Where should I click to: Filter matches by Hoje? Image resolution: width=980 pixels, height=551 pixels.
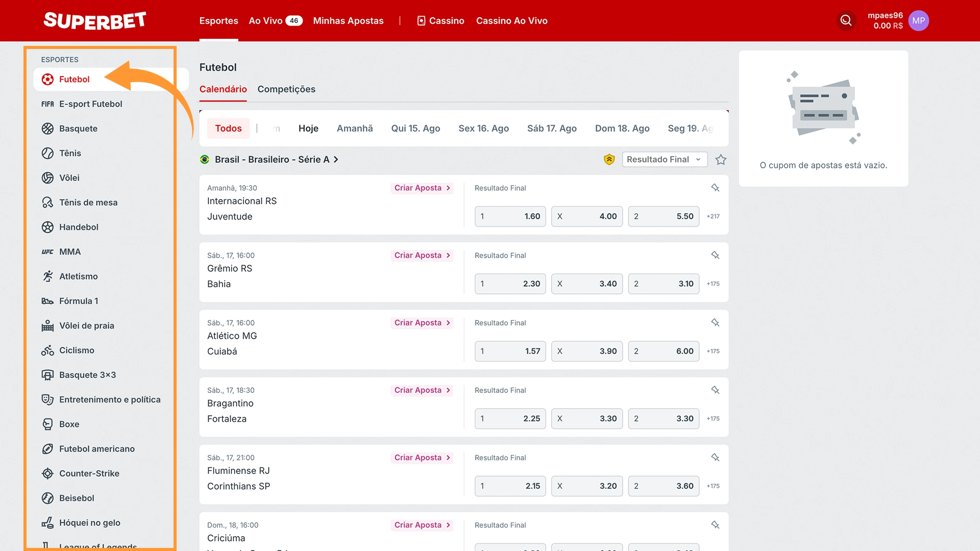coord(308,129)
